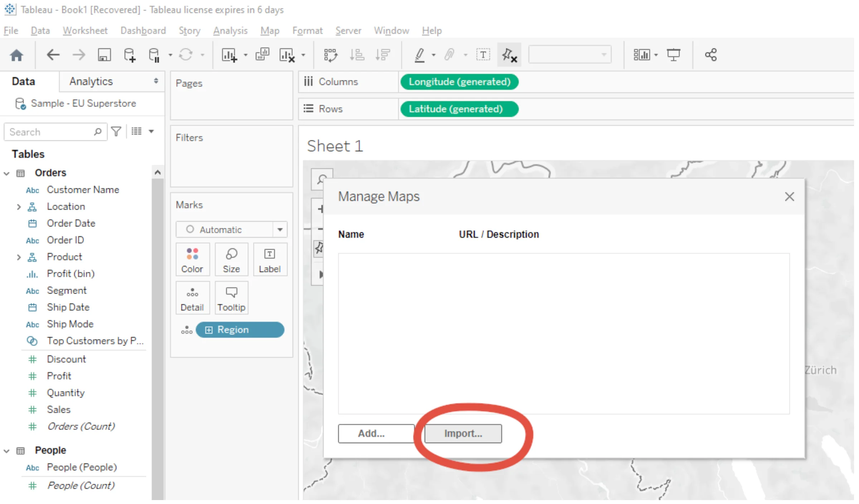Click the Redo forward arrow
Image resolution: width=859 pixels, height=504 pixels.
[79, 55]
